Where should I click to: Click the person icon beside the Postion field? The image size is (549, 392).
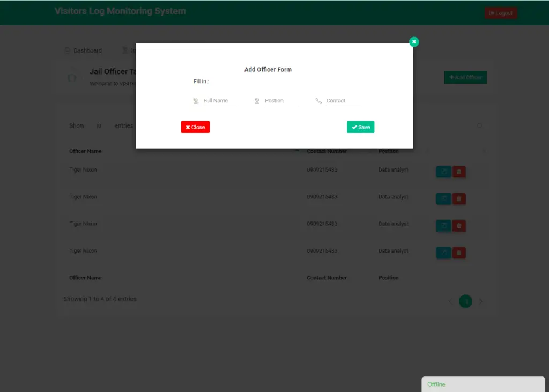tap(256, 100)
